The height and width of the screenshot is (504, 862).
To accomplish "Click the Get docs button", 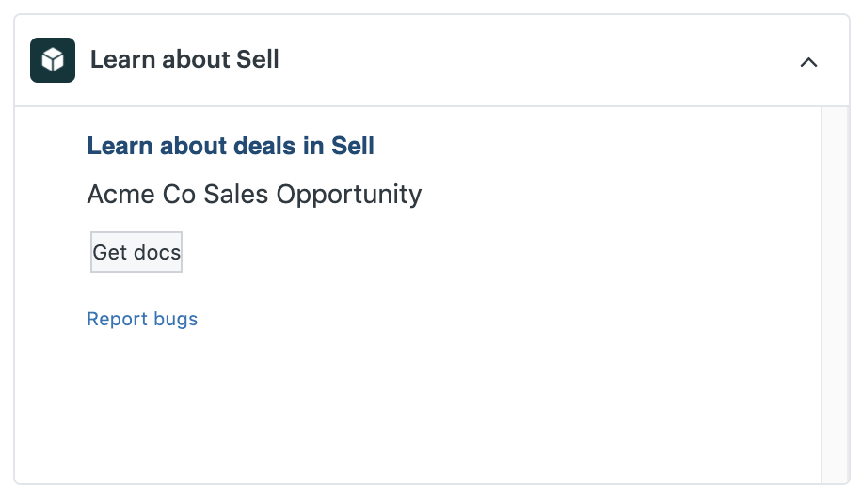I will (136, 252).
